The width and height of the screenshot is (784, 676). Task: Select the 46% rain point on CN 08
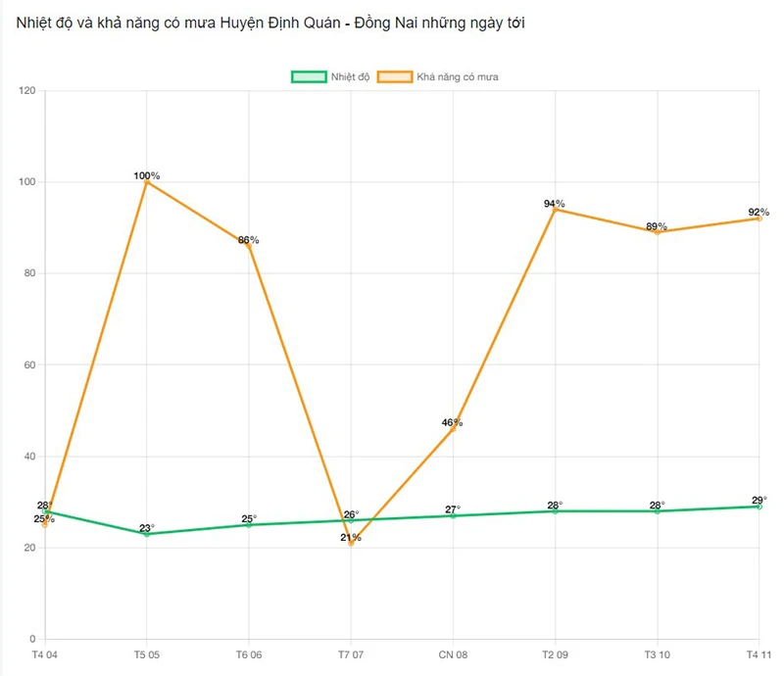[453, 429]
